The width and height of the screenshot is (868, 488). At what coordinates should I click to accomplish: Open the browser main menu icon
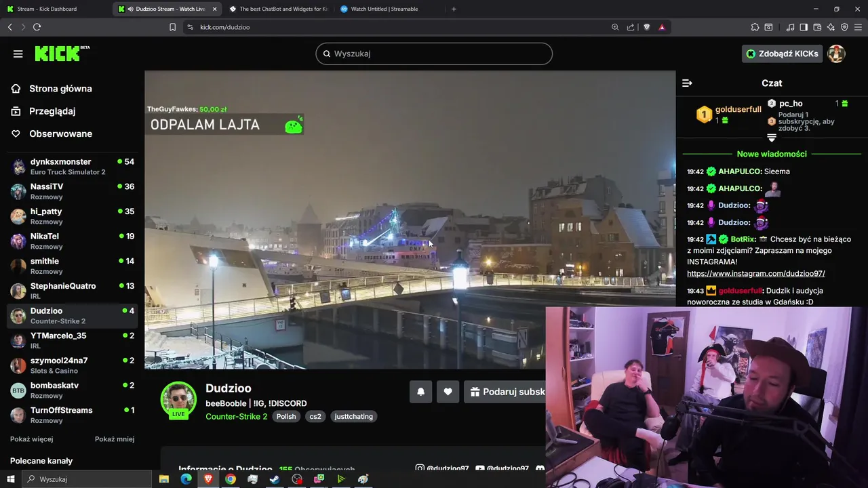(x=859, y=27)
